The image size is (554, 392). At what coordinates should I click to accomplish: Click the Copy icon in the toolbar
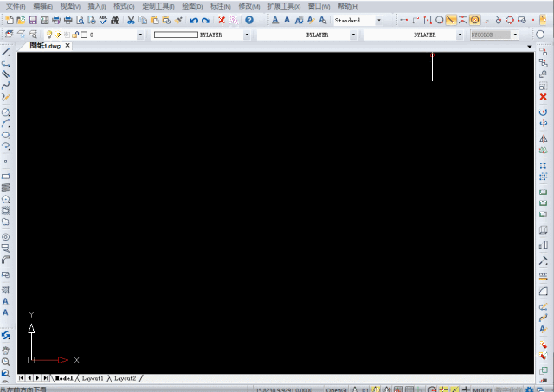point(143,20)
